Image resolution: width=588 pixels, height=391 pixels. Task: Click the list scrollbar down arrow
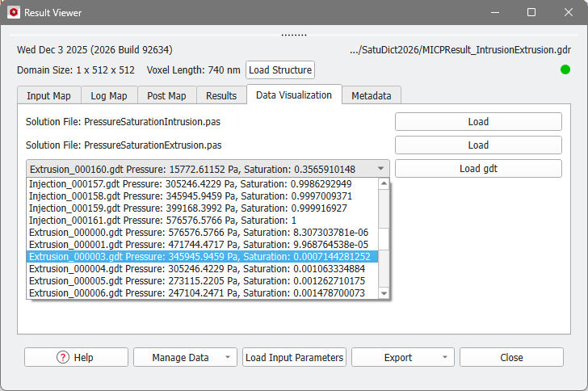pos(384,293)
